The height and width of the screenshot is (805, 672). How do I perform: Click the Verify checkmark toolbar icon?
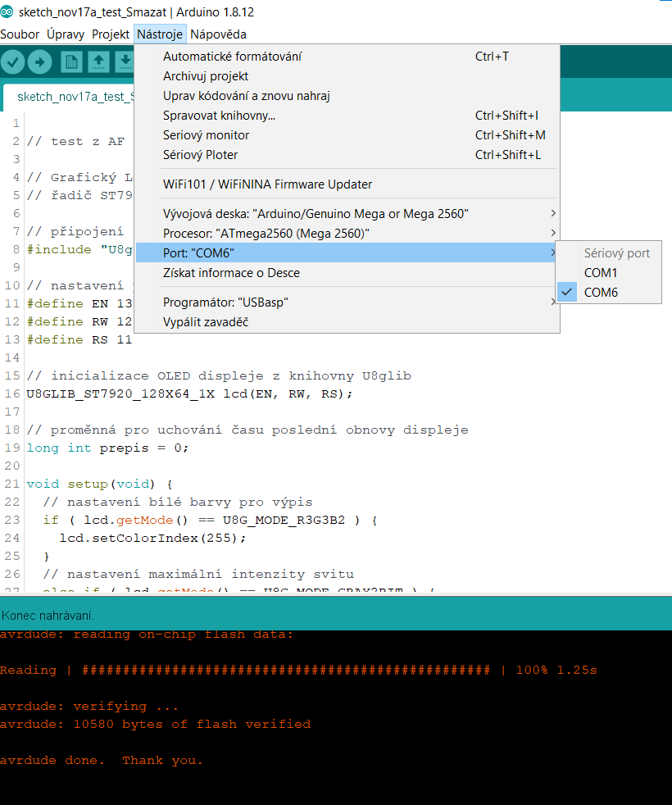[12, 61]
